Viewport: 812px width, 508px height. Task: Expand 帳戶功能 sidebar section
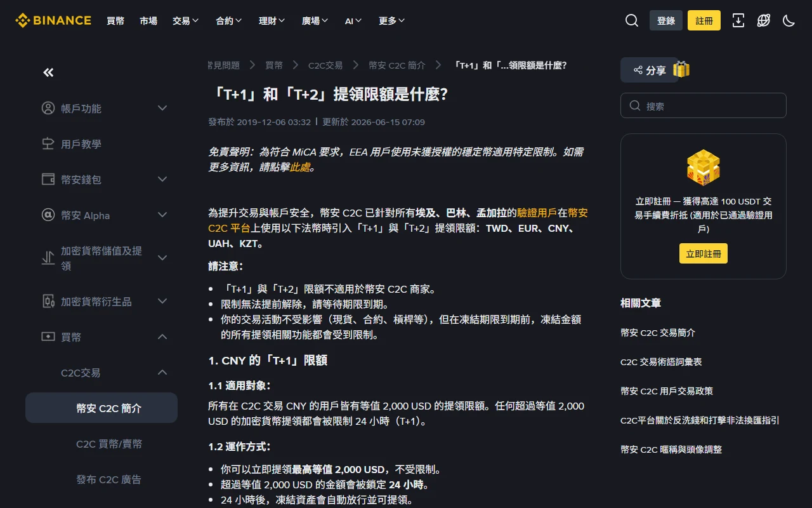162,108
